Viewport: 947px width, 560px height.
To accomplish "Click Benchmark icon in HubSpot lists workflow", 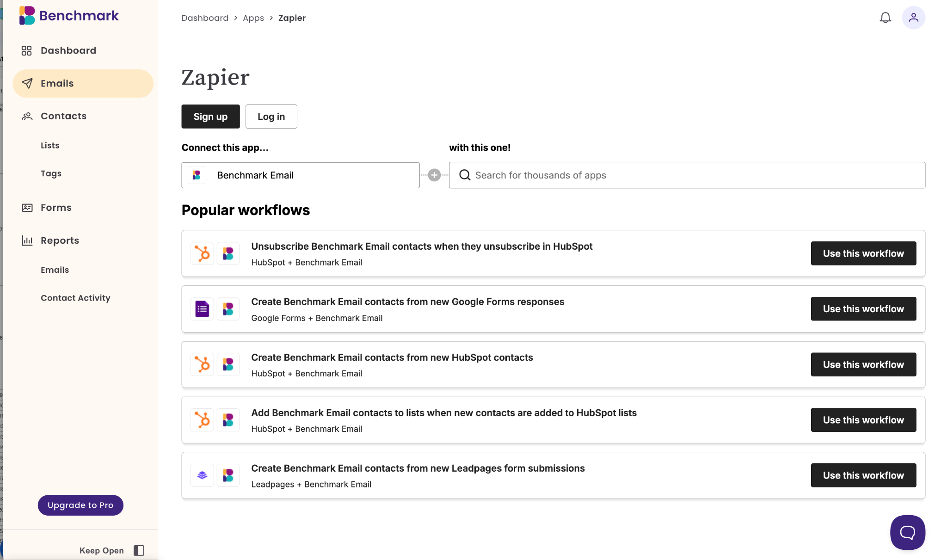I will point(228,420).
